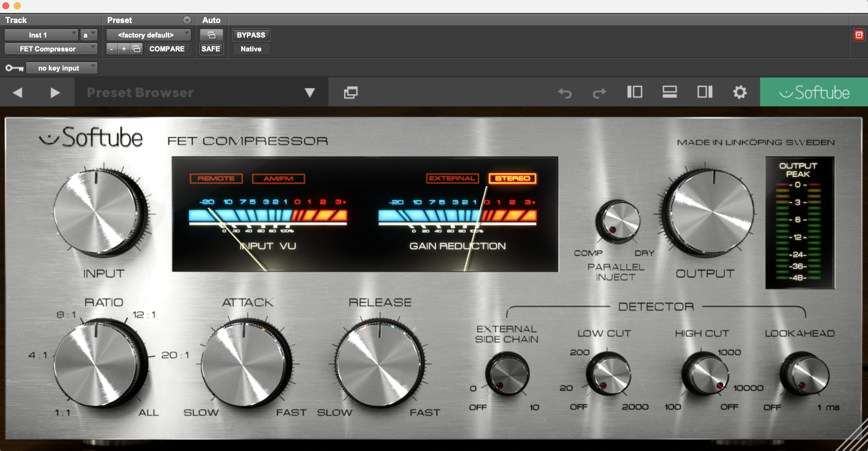
Task: Click the next preset arrow
Action: [55, 92]
